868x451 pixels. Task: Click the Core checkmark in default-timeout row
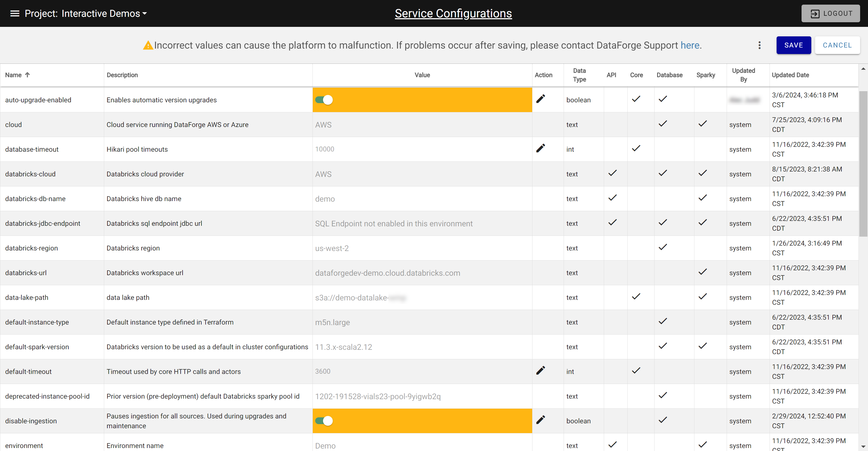coord(636,370)
